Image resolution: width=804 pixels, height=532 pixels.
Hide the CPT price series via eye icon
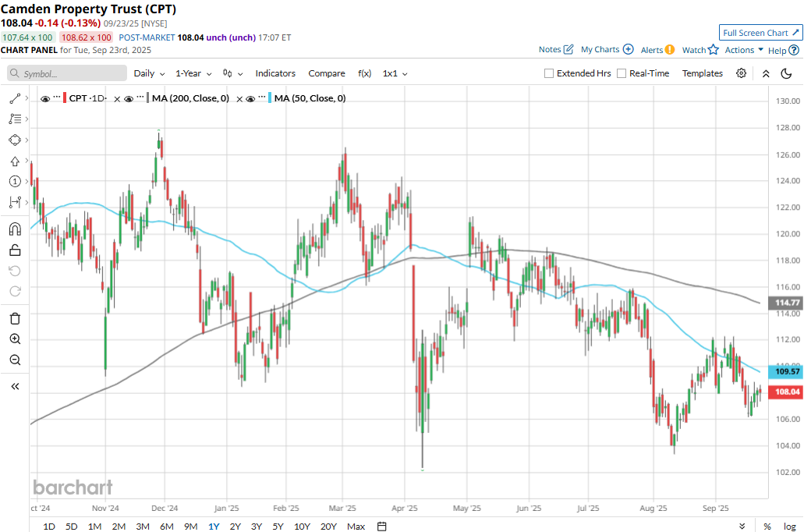(45, 98)
